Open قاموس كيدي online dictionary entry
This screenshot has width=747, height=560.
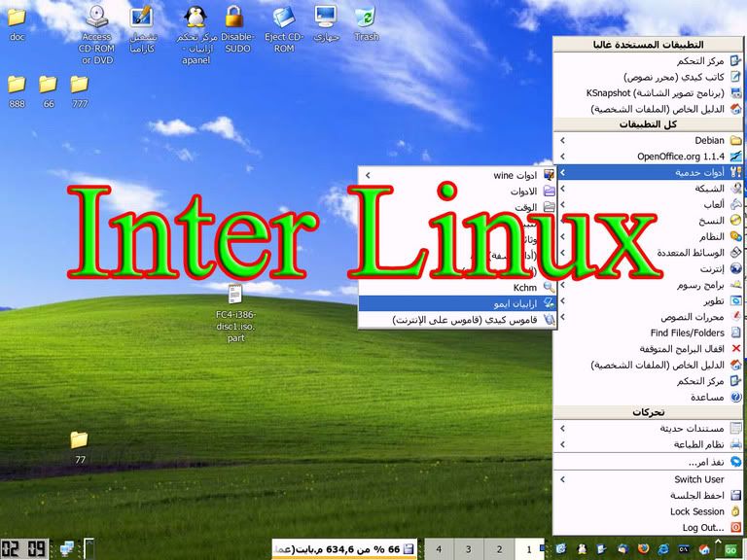(x=457, y=320)
